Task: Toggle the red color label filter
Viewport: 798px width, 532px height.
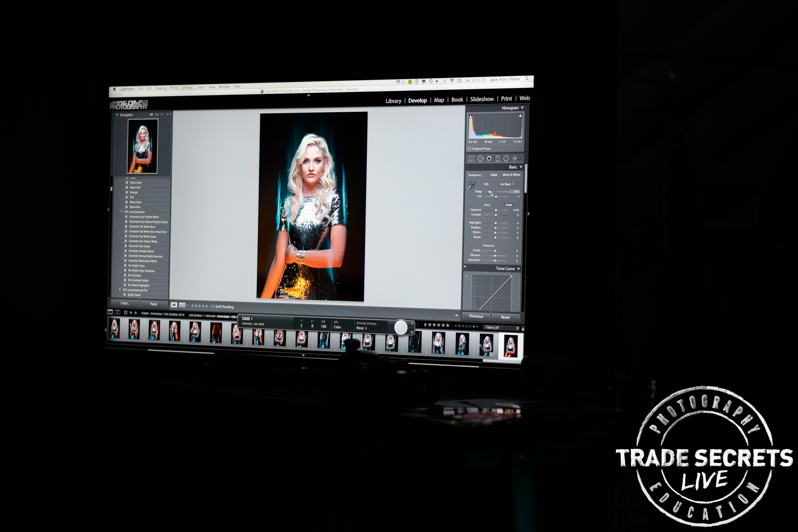Action: pos(456,326)
